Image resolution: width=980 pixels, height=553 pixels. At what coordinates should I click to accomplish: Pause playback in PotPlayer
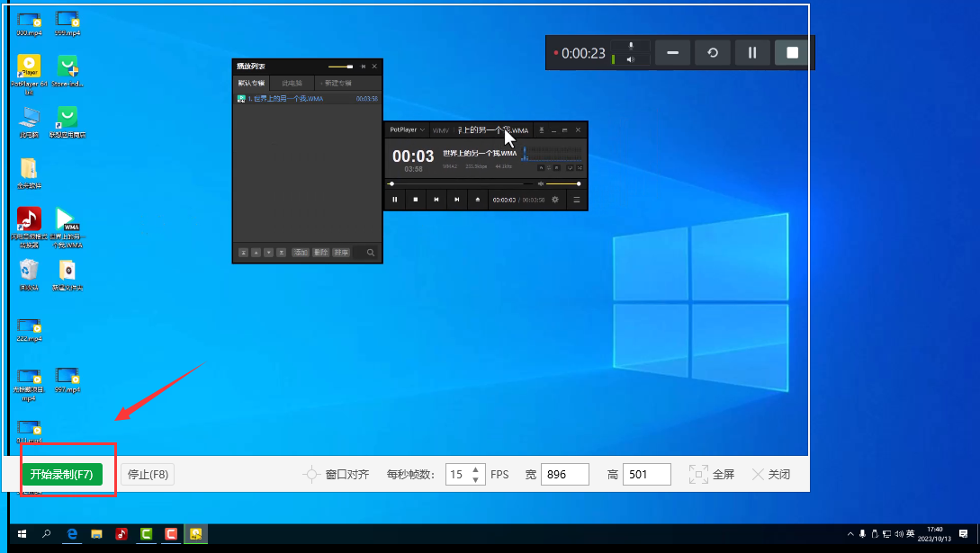pos(395,200)
